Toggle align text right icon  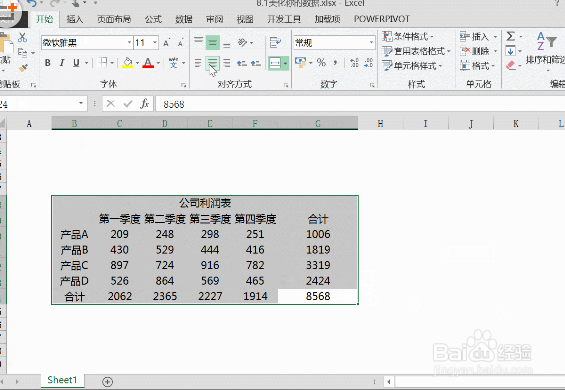coord(227,63)
